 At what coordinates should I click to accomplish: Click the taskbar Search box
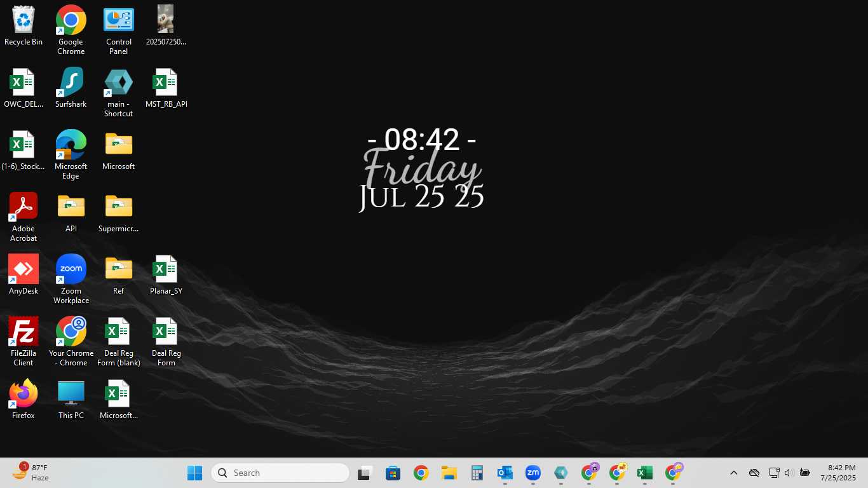(280, 473)
